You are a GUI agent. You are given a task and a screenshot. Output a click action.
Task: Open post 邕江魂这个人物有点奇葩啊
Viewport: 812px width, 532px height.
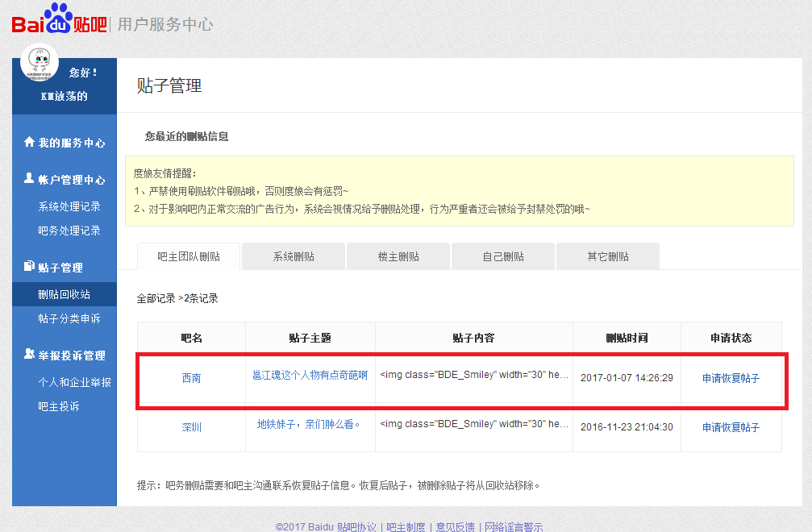pos(310,375)
